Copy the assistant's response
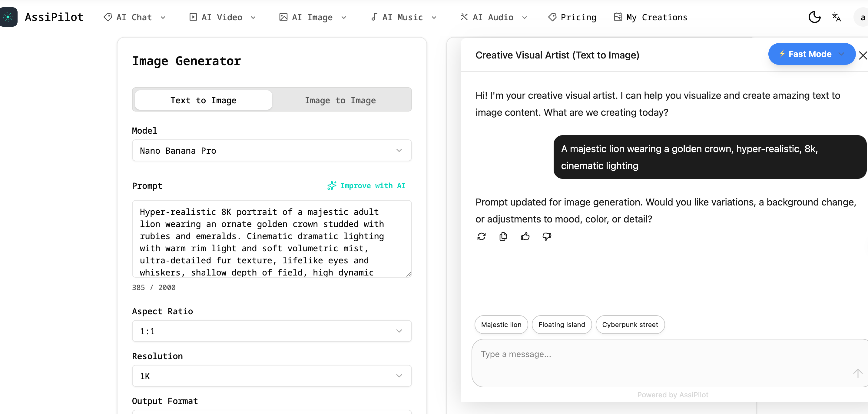Screen dimensions: 868x414 point(503,236)
